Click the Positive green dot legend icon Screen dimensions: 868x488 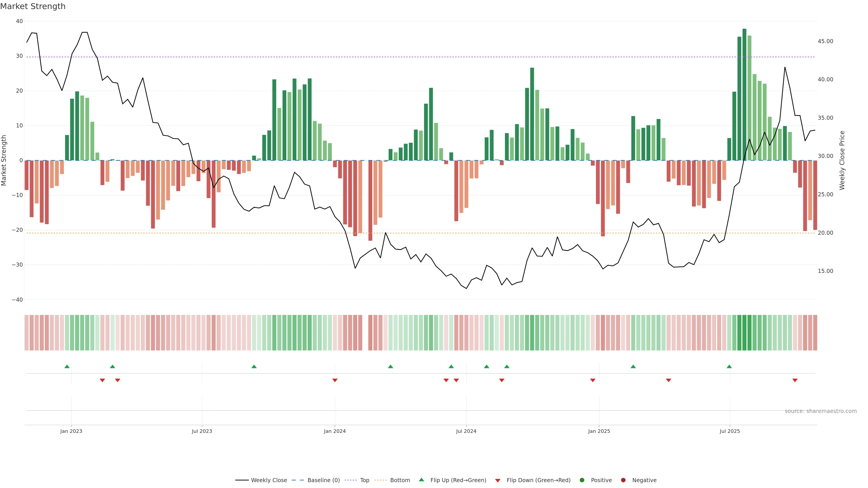tap(582, 480)
